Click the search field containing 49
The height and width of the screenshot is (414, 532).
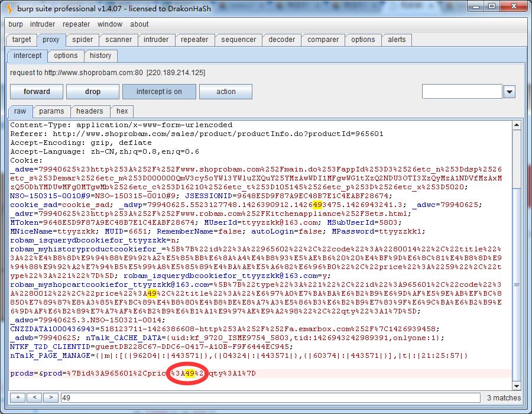pyautogui.click(x=270, y=397)
